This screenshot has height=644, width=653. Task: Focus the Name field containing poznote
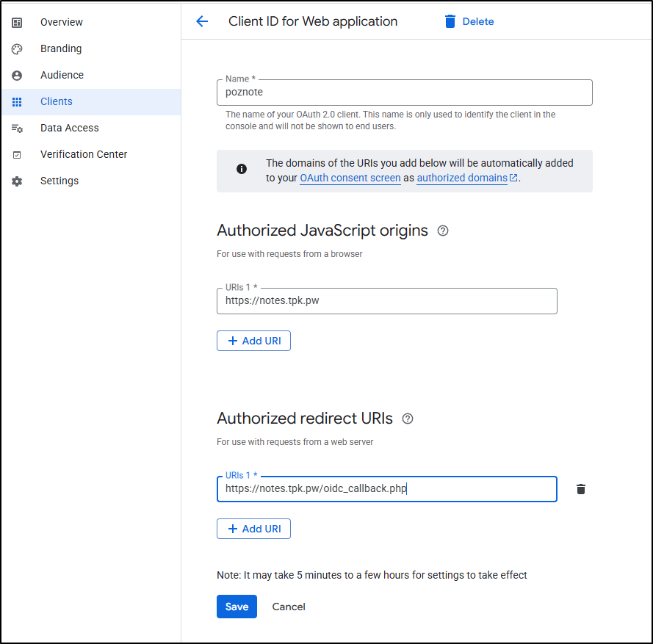(x=404, y=93)
